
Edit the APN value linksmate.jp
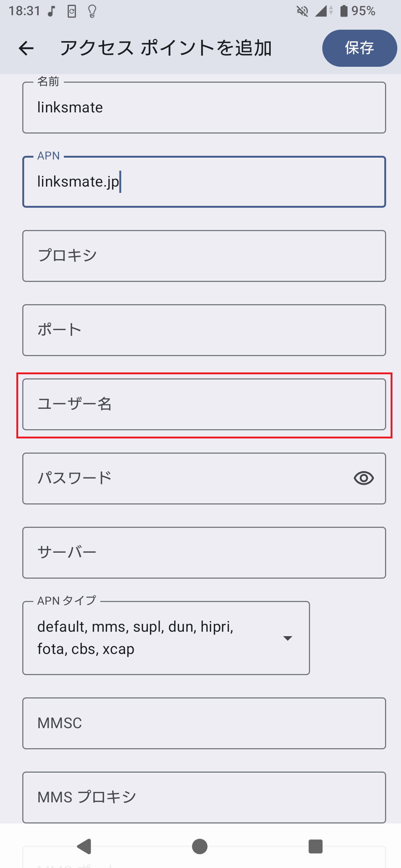pyautogui.click(x=203, y=182)
